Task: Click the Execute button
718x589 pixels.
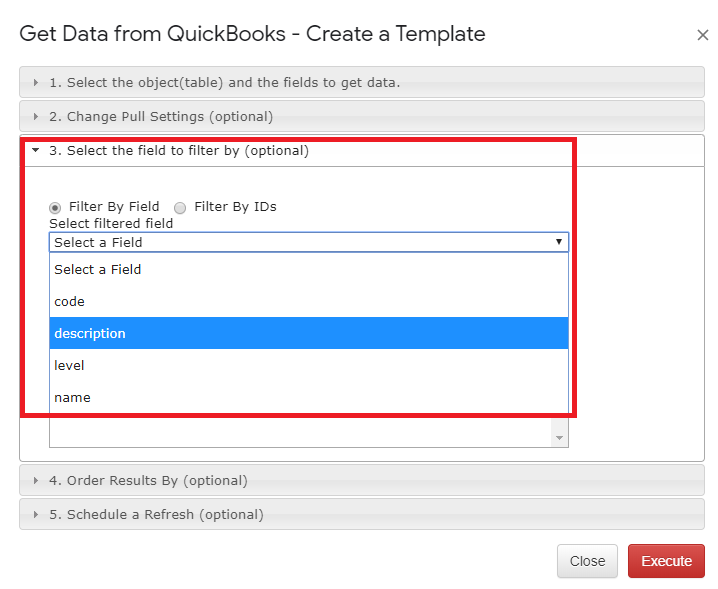Action: (x=666, y=561)
